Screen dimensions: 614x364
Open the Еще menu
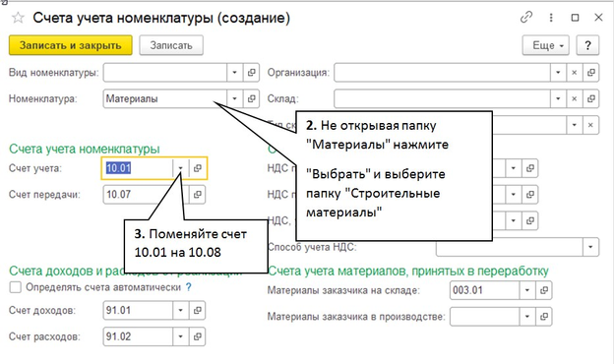(x=545, y=45)
